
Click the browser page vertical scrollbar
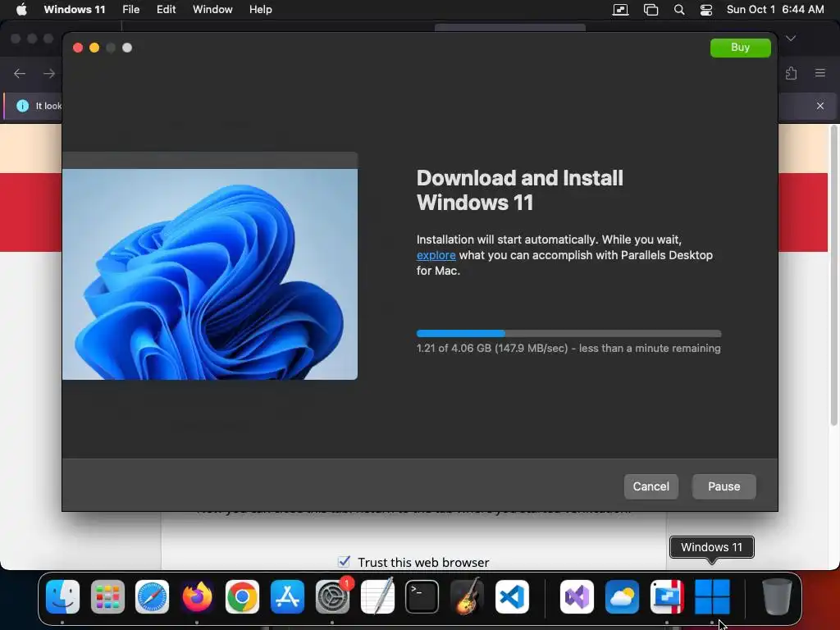(833, 276)
